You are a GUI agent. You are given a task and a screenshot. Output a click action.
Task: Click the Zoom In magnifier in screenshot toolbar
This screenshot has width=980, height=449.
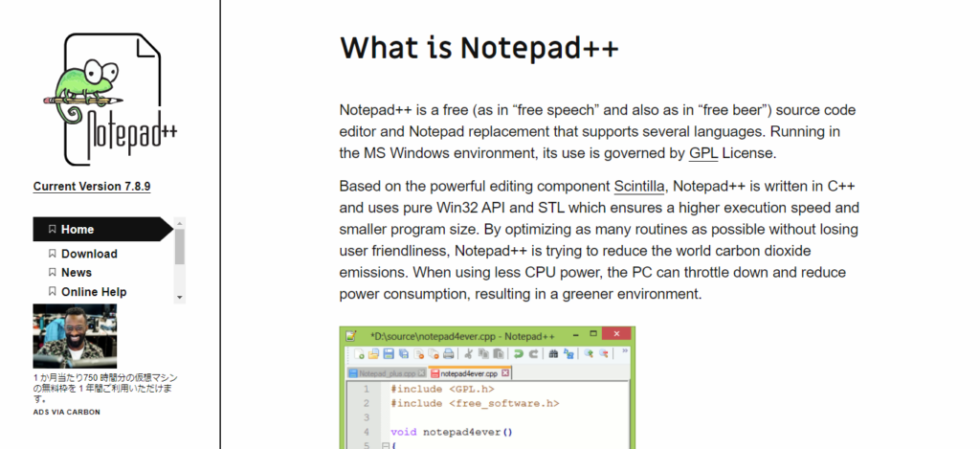click(589, 354)
